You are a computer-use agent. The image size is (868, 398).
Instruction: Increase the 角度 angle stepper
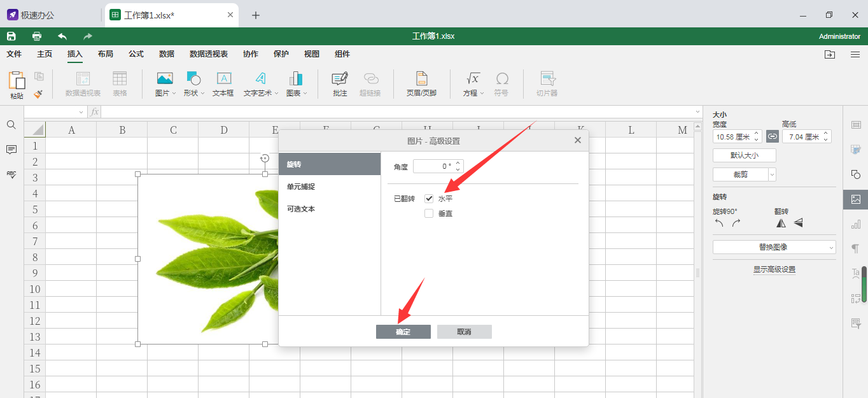pos(458,163)
